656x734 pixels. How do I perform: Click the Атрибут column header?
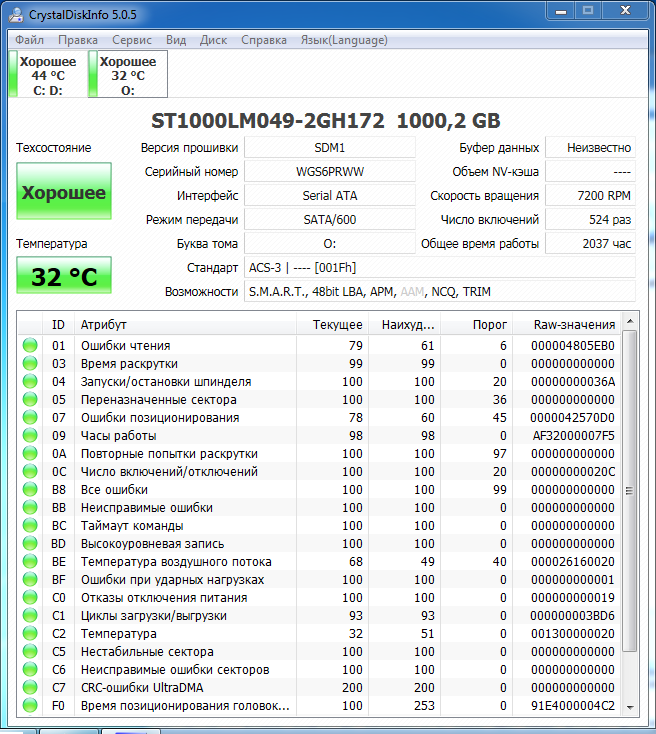[185, 324]
